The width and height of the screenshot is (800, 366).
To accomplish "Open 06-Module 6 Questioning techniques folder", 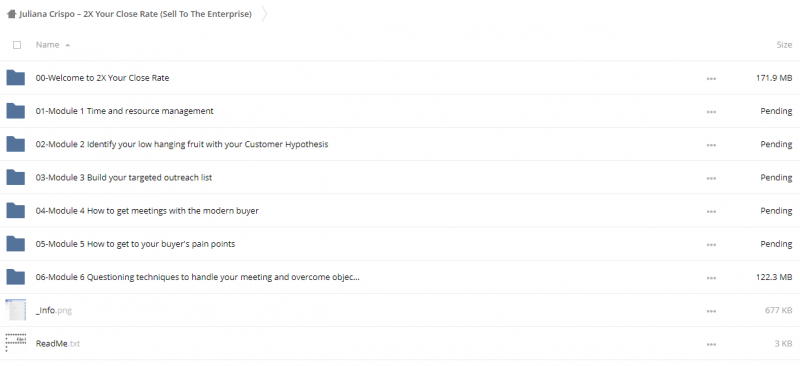I will [197, 277].
